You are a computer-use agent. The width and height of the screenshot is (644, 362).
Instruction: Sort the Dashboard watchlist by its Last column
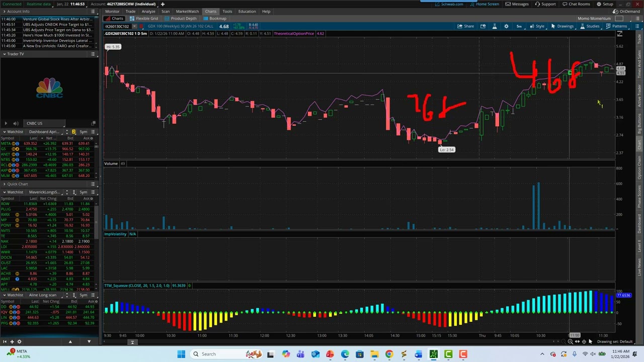(33, 138)
